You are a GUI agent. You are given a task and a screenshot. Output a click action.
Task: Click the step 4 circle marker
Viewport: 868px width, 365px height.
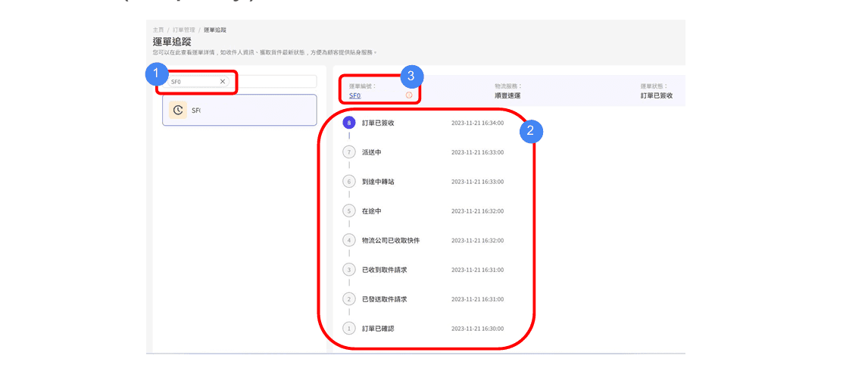[348, 240]
